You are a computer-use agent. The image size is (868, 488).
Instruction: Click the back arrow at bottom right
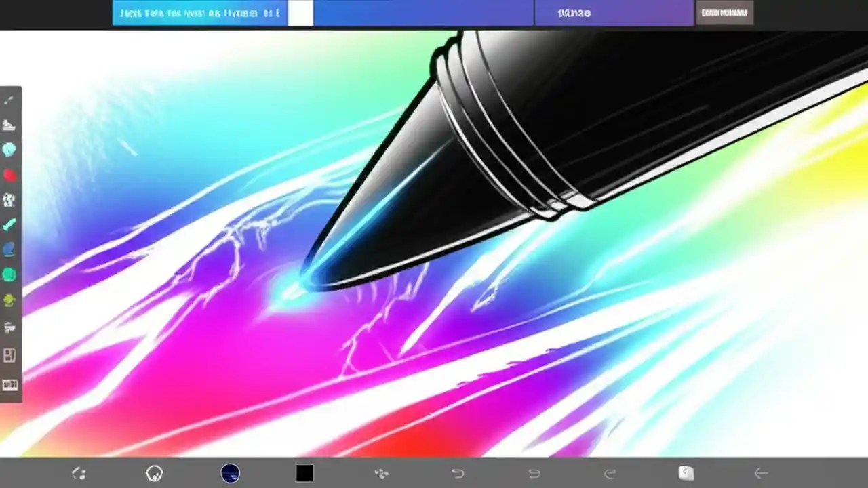click(x=761, y=473)
